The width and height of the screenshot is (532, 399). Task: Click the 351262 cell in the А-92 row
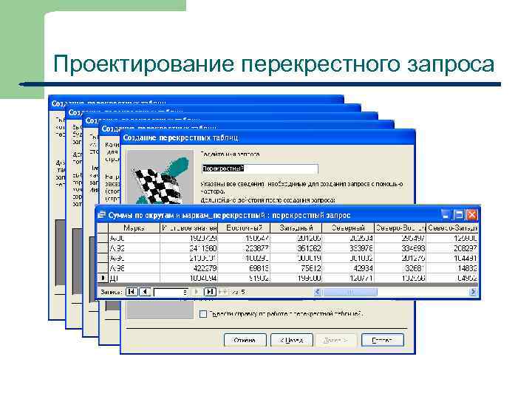(296, 248)
